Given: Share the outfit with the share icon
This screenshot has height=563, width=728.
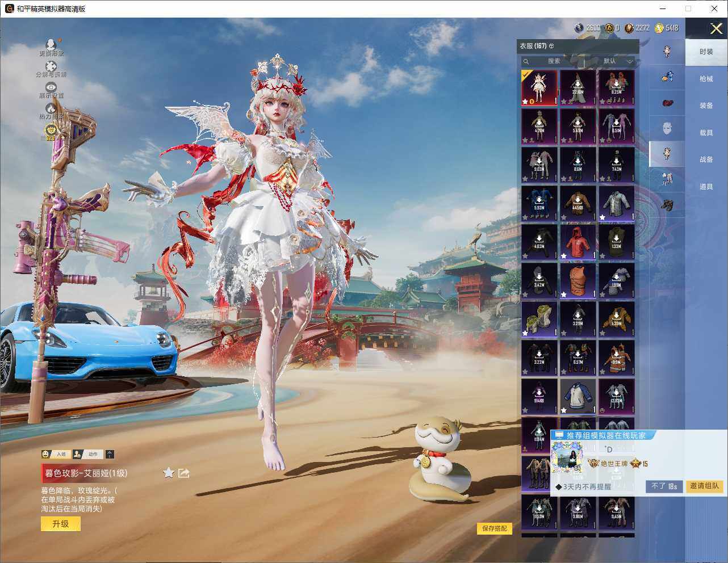Looking at the screenshot, I should click(x=183, y=473).
